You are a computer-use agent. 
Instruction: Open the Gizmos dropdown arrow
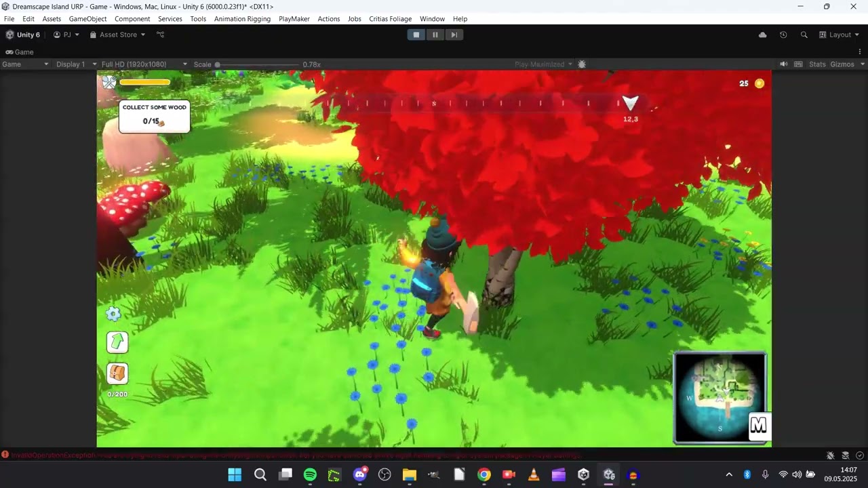[863, 64]
